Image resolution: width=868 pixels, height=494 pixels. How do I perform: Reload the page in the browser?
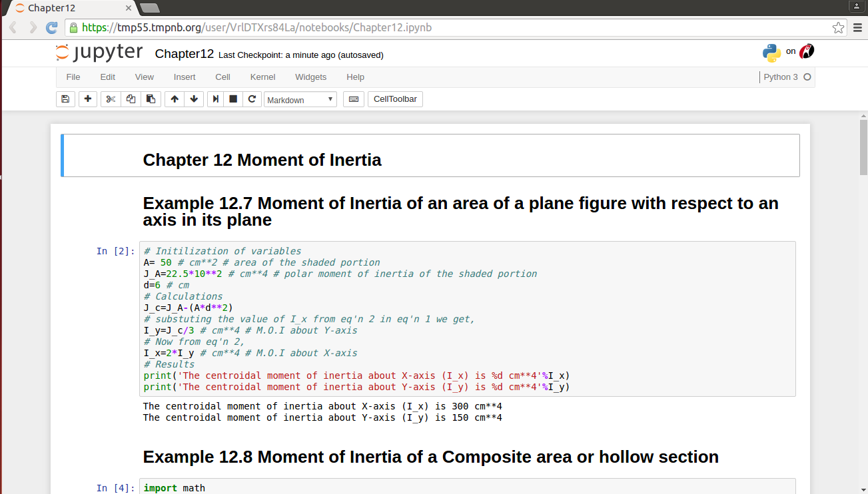51,27
